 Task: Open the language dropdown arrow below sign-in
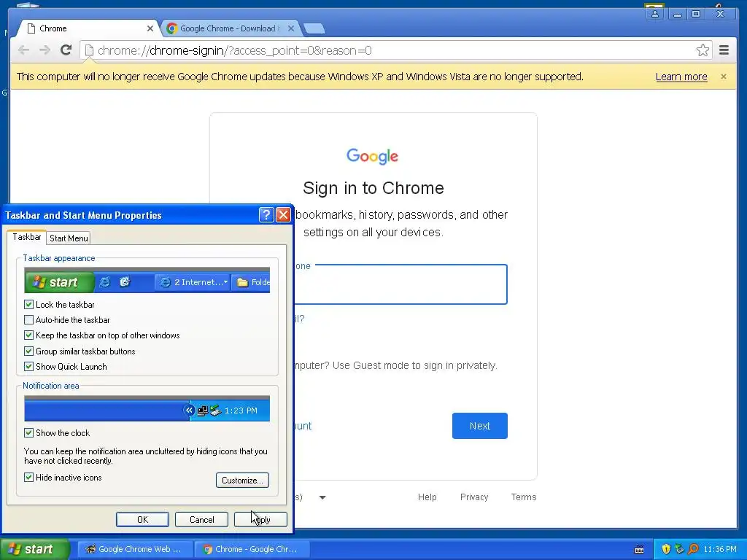click(x=322, y=497)
